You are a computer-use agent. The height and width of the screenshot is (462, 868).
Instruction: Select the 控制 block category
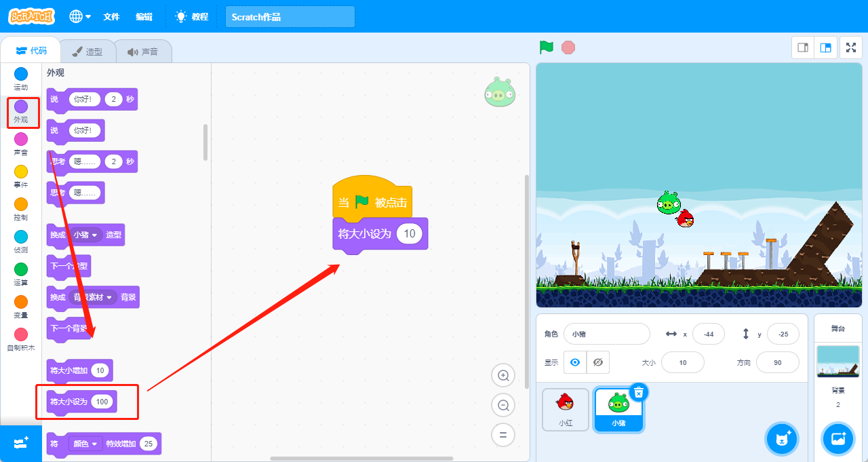point(21,209)
